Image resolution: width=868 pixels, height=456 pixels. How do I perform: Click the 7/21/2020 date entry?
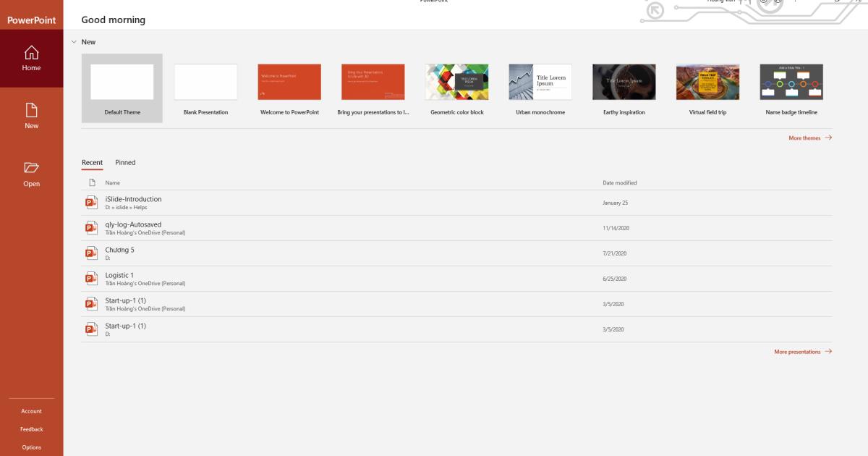point(615,253)
